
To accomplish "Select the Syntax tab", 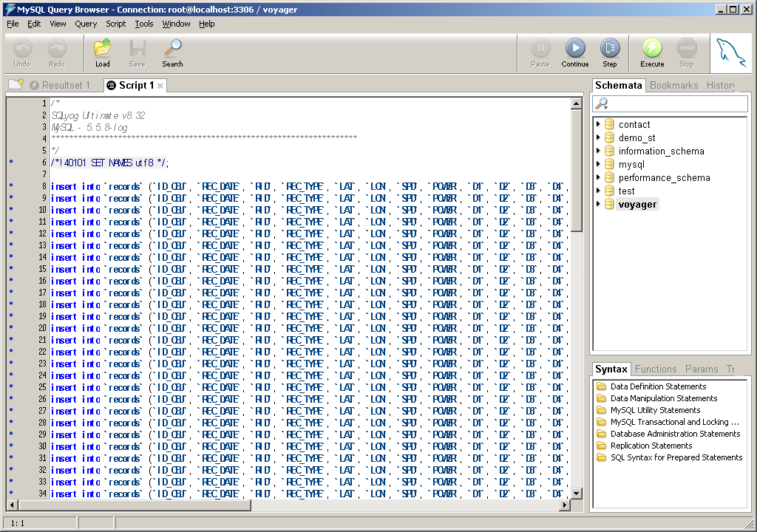I will 611,369.
